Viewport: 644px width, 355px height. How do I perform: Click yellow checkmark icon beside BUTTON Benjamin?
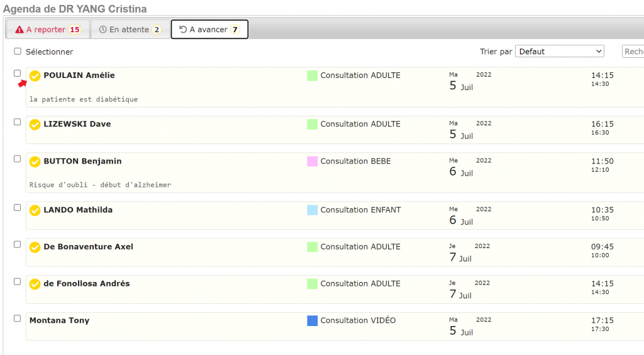click(x=35, y=162)
